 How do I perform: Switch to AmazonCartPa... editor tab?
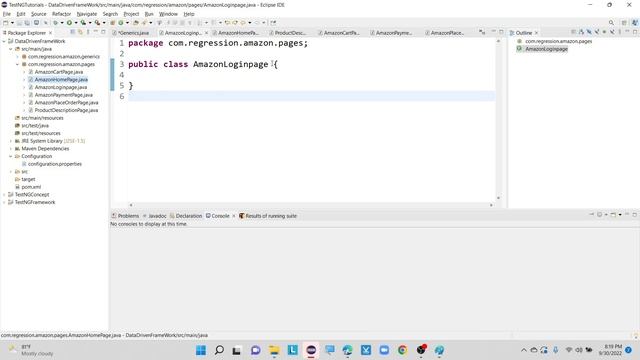341,33
